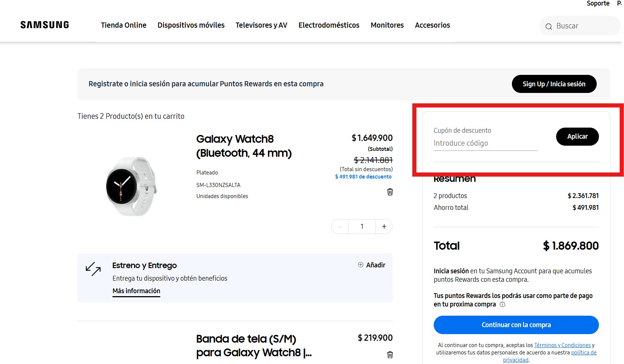Open Tienda Online menu
Image resolution: width=624 pixels, height=364 pixels.
[124, 25]
